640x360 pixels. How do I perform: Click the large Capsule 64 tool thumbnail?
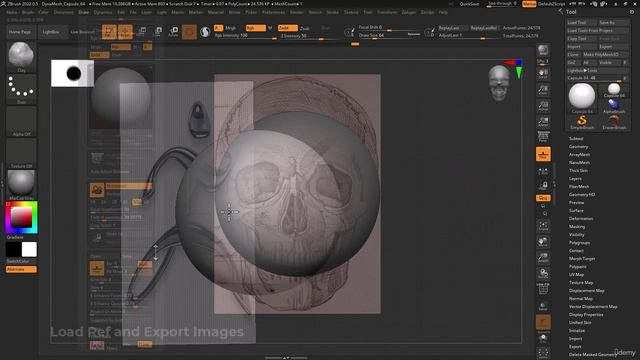point(582,98)
